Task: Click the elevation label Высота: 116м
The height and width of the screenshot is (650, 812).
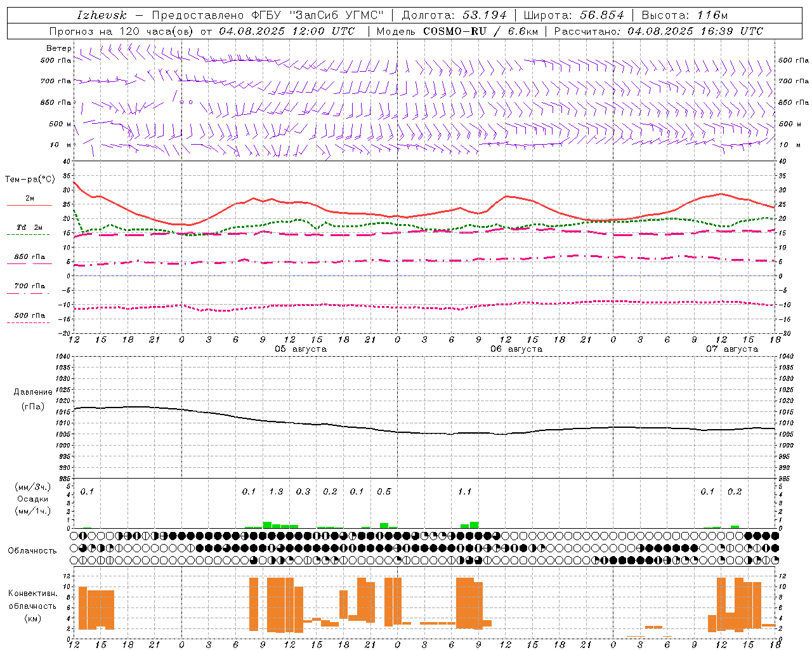Action: click(684, 15)
